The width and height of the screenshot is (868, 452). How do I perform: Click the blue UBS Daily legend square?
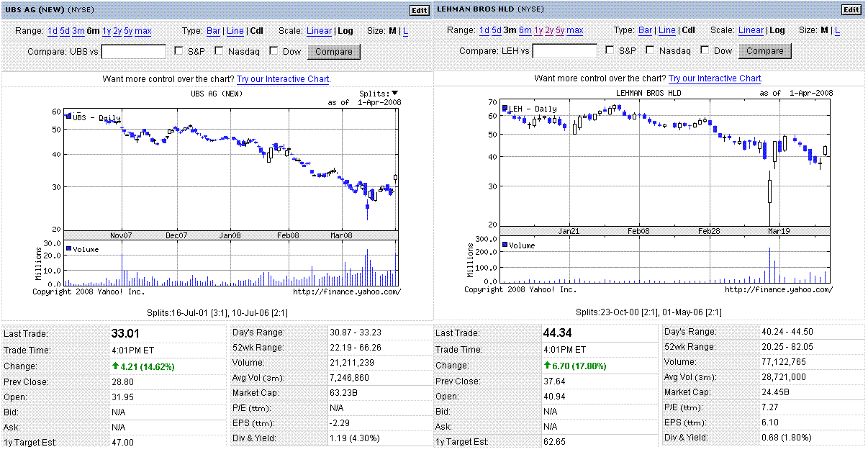point(68,117)
